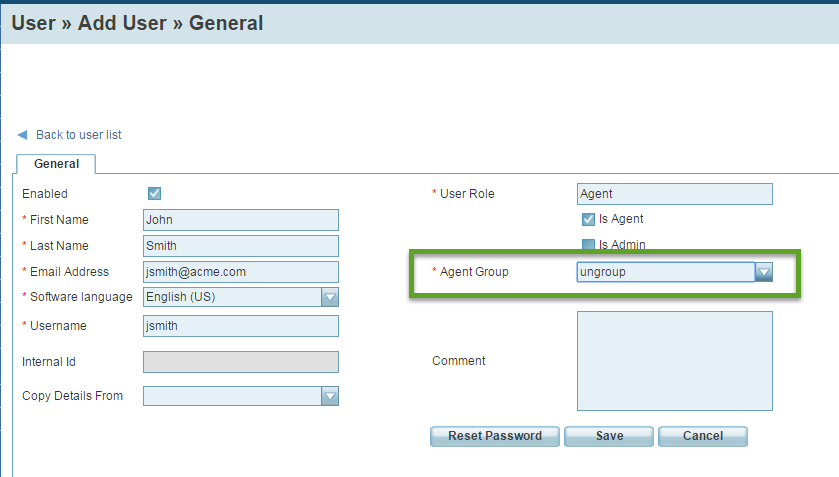Click the greyed Internal Id field
This screenshot has height=477, width=839.
click(x=241, y=362)
